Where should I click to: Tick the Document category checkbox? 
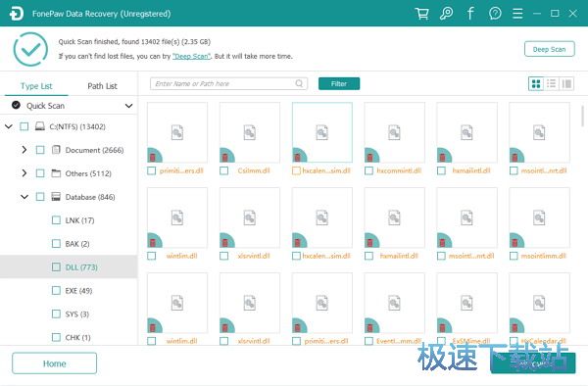click(40, 150)
